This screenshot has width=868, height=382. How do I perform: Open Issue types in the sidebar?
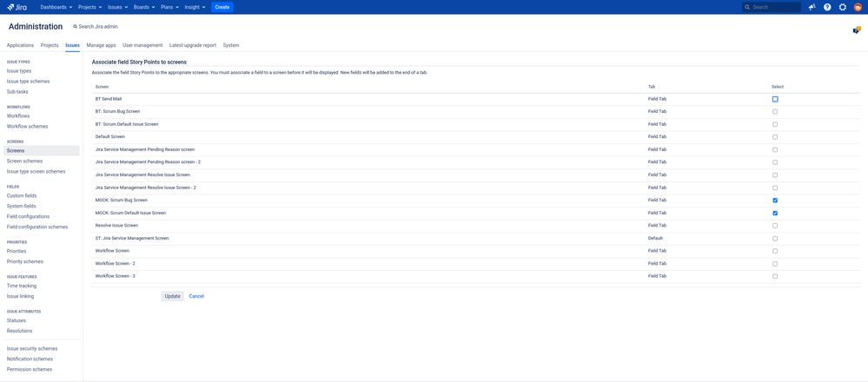point(19,71)
